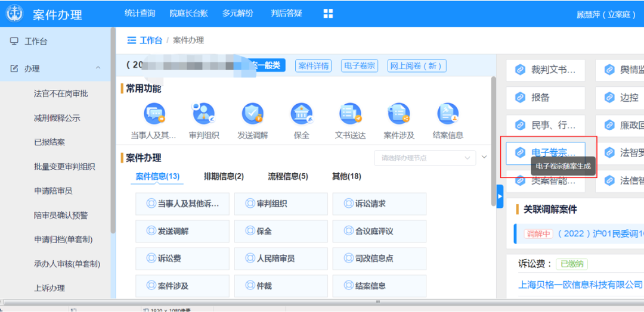Click the 诉讼费 button in the grid
The height and width of the screenshot is (312, 644).
tap(182, 258)
